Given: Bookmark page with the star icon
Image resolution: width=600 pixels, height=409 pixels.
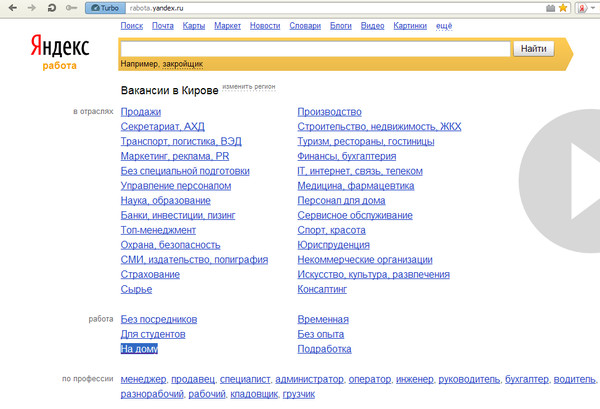Looking at the screenshot, I should pos(563,8).
